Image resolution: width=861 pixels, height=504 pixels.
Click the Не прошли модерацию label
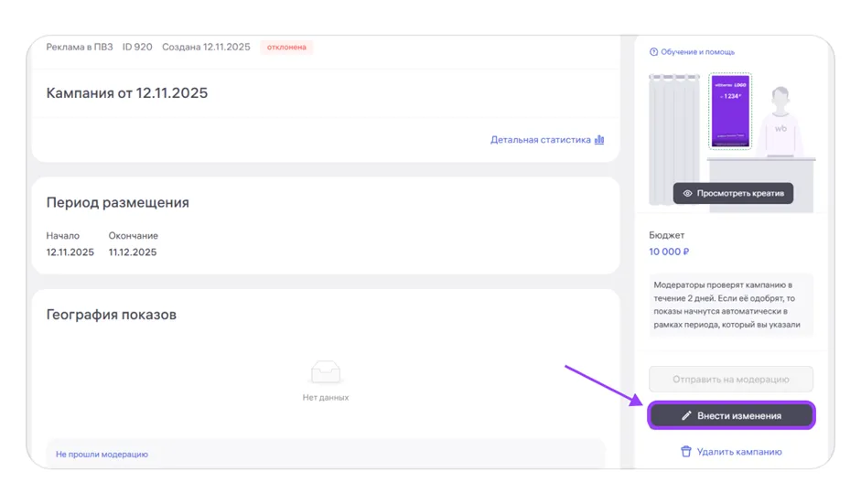(x=102, y=454)
